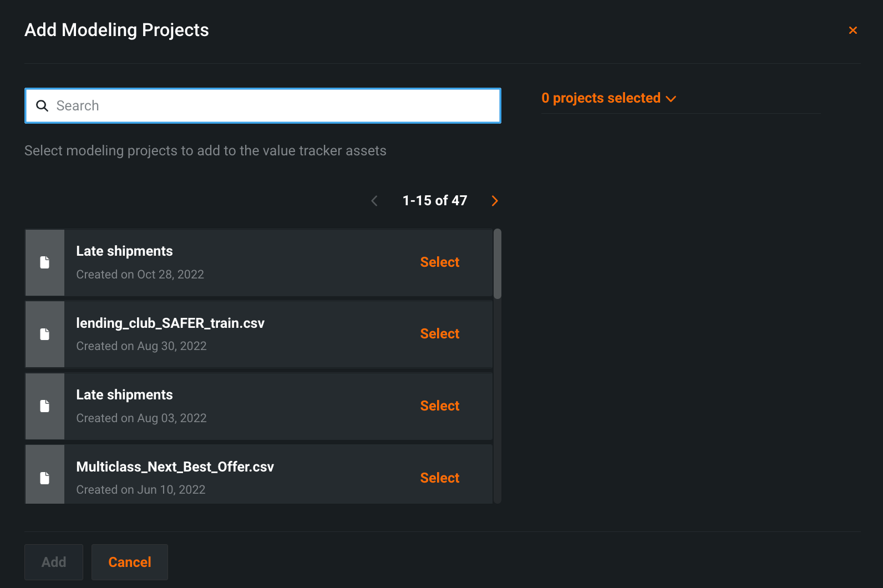
Task: Click file icon for Late shipments Aug 03
Action: 45,406
